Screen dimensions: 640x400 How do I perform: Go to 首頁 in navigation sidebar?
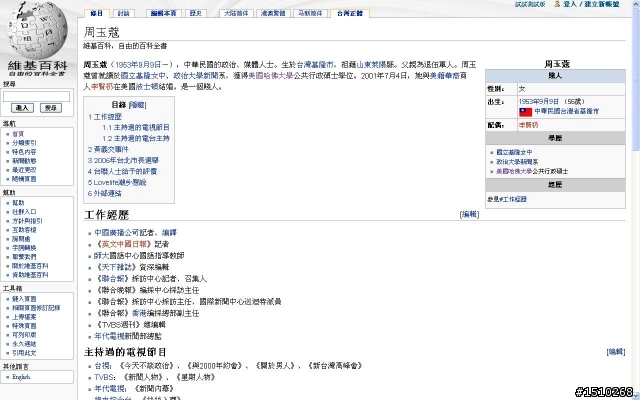click(x=18, y=134)
